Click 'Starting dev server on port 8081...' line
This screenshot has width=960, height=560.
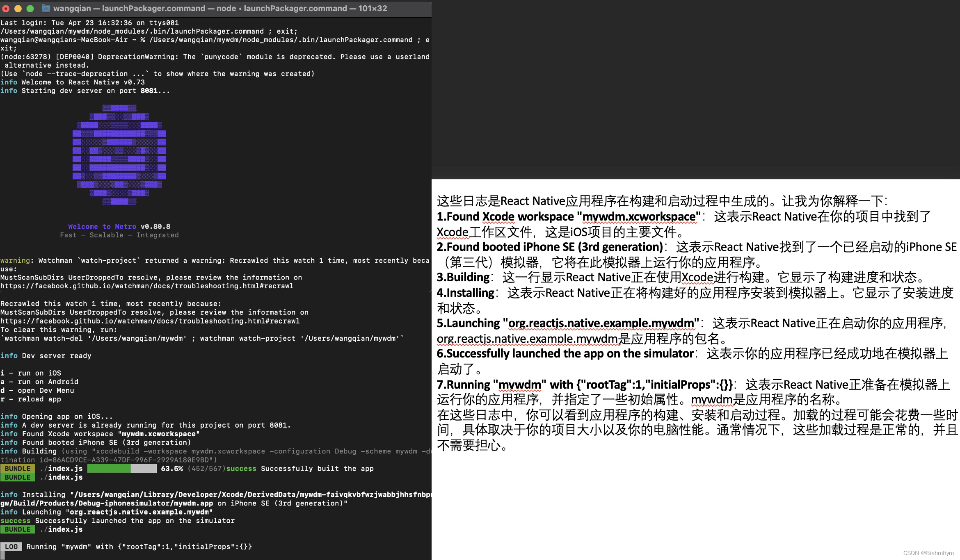(85, 91)
